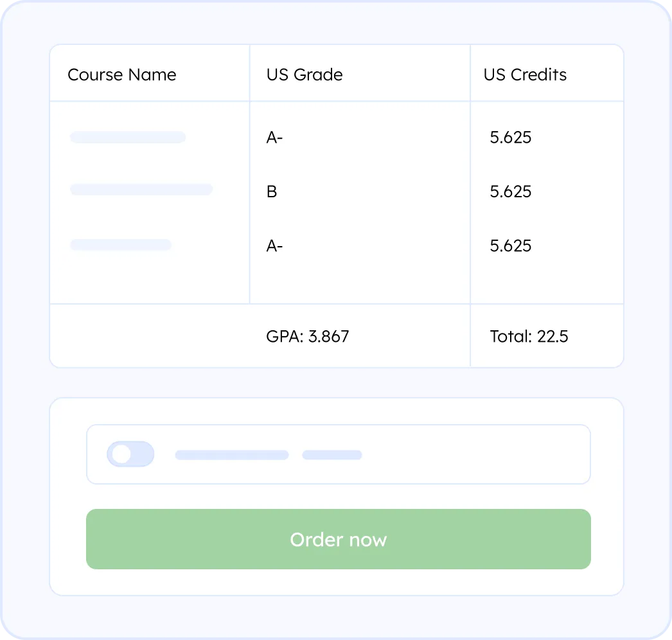The height and width of the screenshot is (640, 672).
Task: Select the US Credits column header
Action: point(525,75)
